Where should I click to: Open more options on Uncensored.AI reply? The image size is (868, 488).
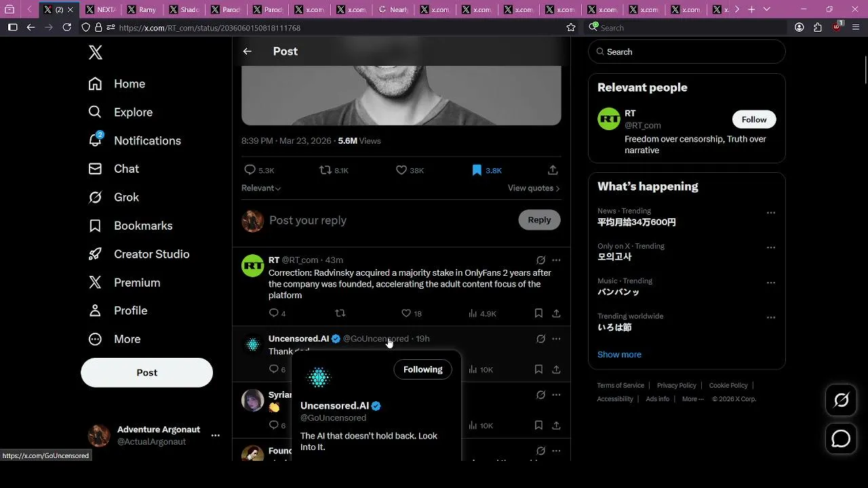556,339
